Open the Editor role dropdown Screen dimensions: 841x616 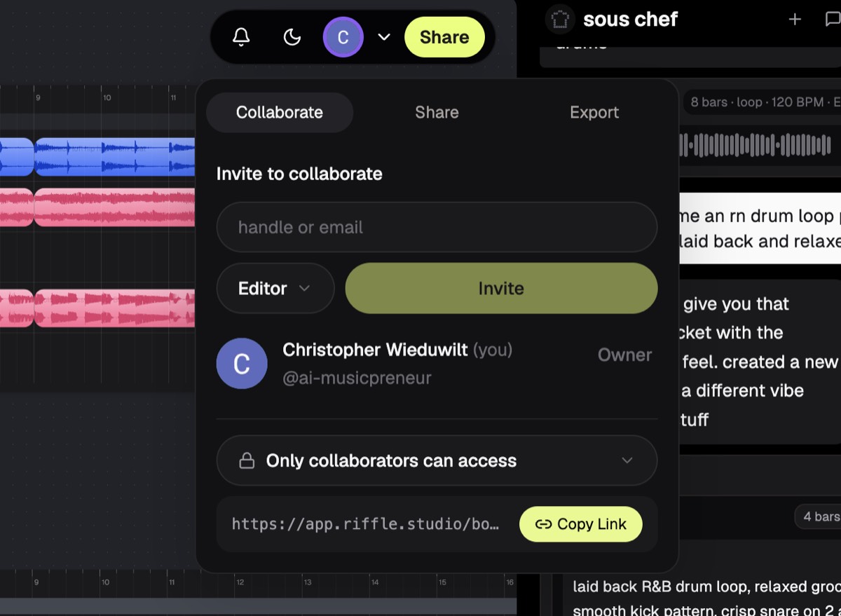point(275,288)
